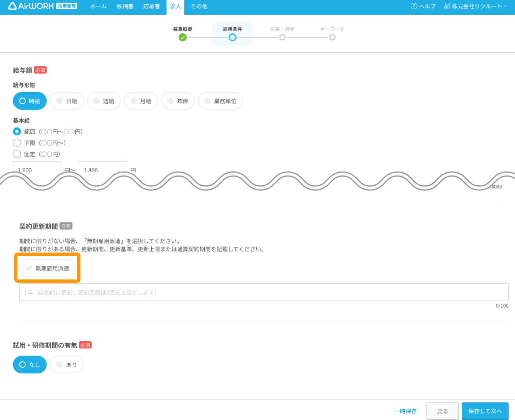
Task: Expand the 株式会社リクルート account menu
Action: (475, 6)
